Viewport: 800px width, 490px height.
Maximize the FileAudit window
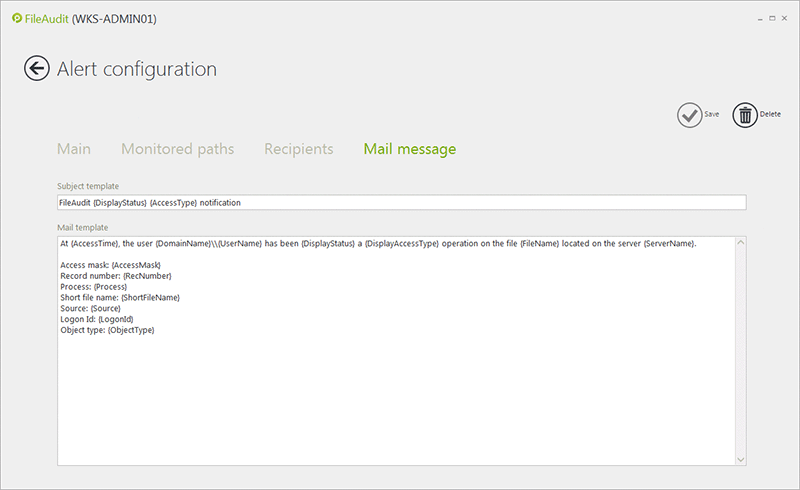tap(771, 18)
